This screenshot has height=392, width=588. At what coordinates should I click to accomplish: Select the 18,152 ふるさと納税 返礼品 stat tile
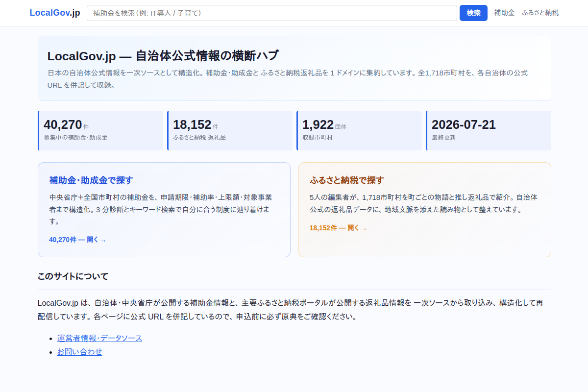click(x=230, y=130)
